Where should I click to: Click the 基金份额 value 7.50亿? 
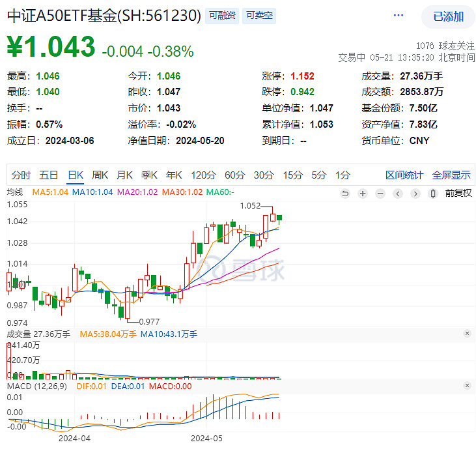tap(423, 108)
